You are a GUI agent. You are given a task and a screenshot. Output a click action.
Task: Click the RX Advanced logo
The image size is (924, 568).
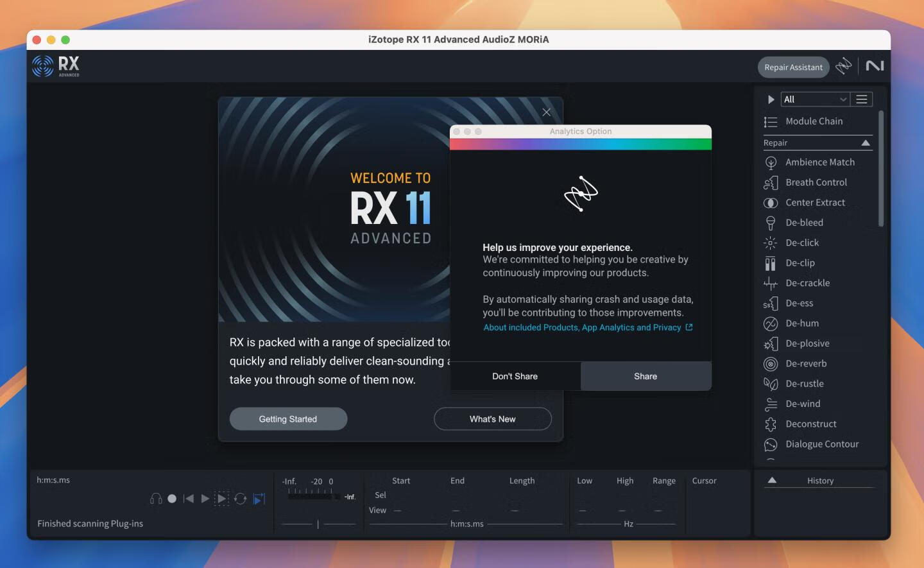[x=56, y=65]
